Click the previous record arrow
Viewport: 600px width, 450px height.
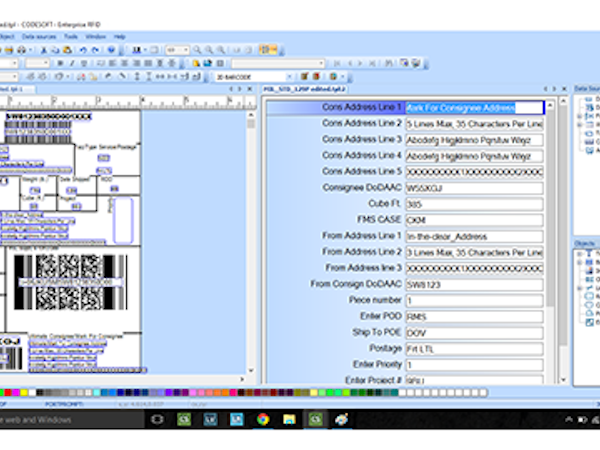coord(349,63)
